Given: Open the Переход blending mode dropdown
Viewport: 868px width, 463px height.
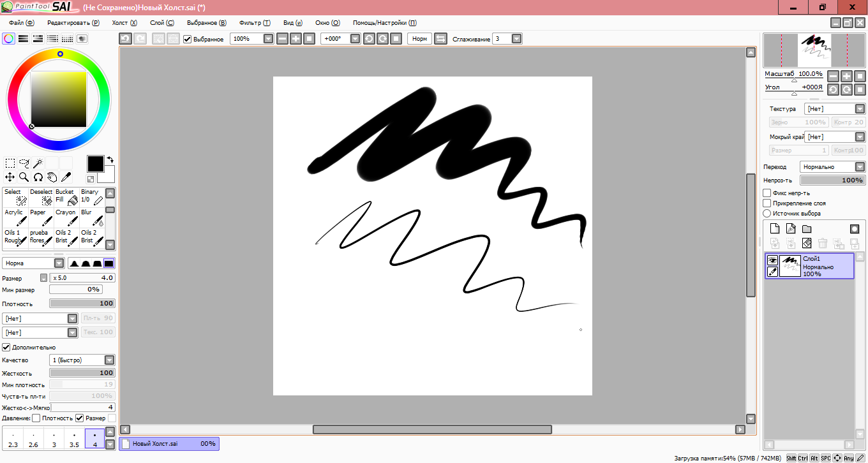Looking at the screenshot, I should 860,167.
